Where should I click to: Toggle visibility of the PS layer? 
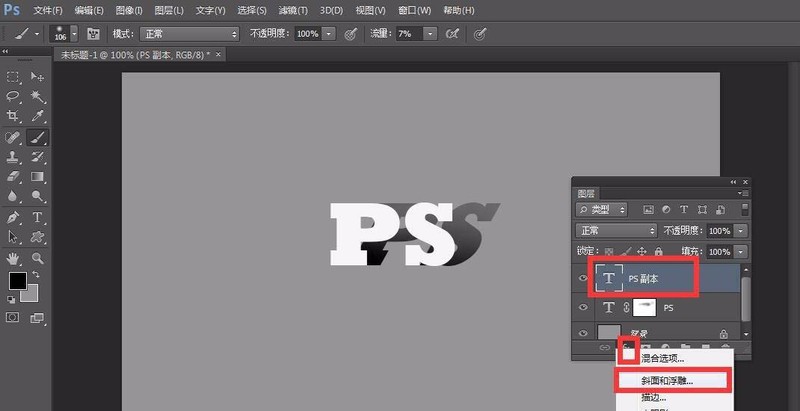pyautogui.click(x=585, y=308)
